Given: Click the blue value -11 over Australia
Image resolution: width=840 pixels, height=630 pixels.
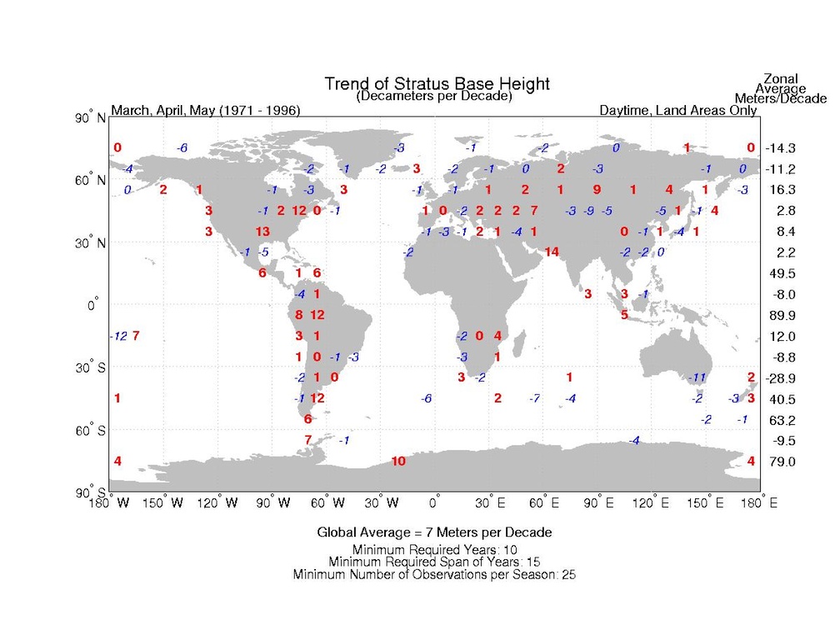Looking at the screenshot, I should click(698, 377).
